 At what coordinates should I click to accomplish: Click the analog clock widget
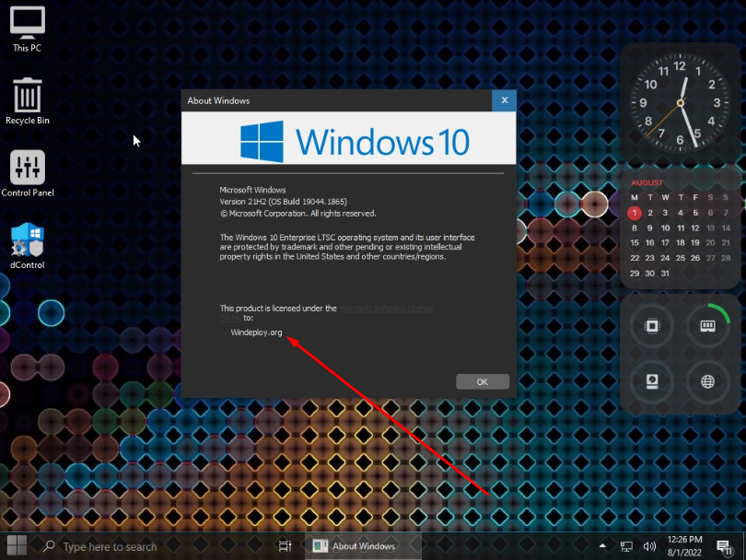point(681,102)
